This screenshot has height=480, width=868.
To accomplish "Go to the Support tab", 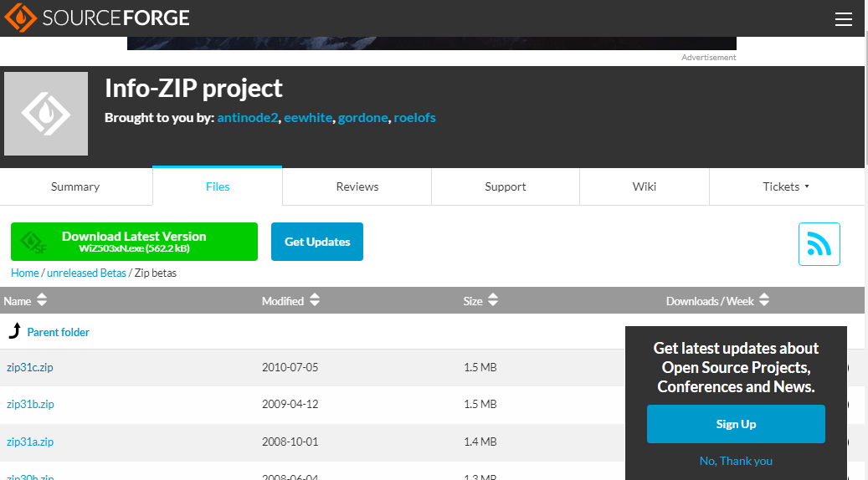I will pyautogui.click(x=506, y=187).
